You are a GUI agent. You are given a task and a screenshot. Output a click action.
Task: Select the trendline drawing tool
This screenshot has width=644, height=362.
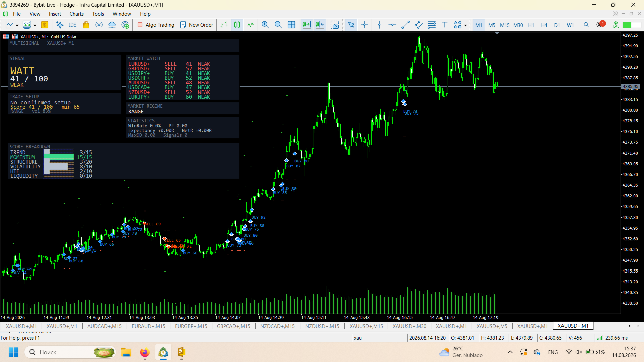click(x=406, y=25)
